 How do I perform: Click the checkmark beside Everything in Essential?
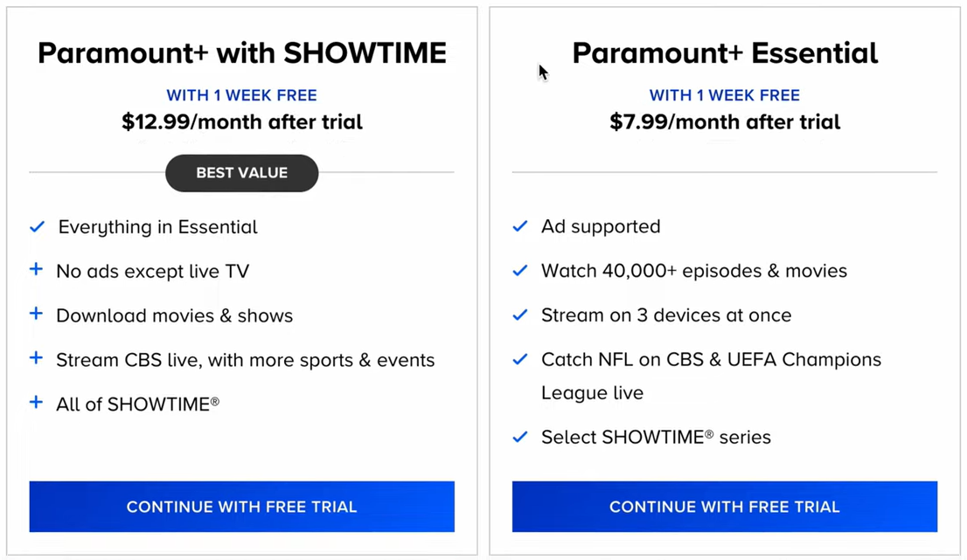tap(37, 226)
